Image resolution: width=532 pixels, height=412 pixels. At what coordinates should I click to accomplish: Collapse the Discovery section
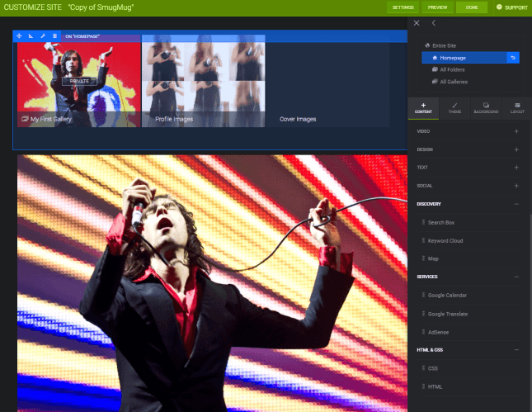pyautogui.click(x=516, y=204)
